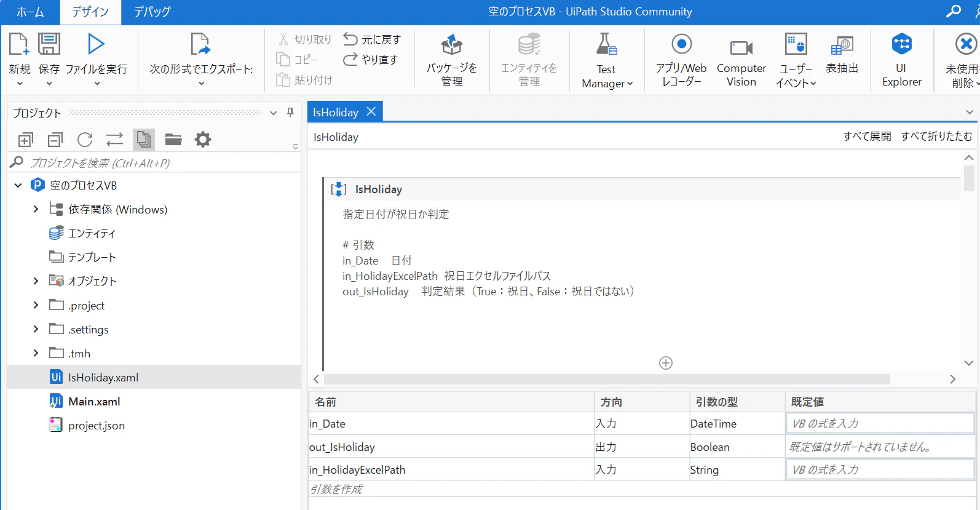Click すべて展開 link
Screen dimensions: 980x510
(x=867, y=136)
